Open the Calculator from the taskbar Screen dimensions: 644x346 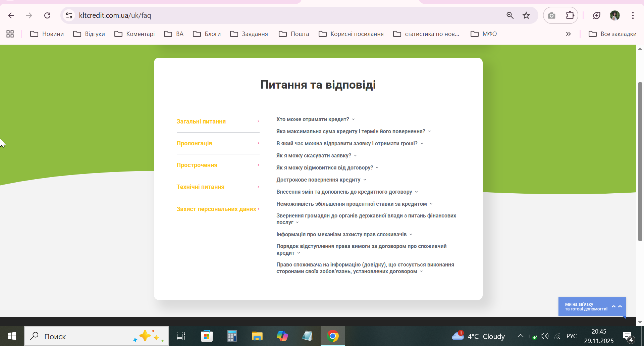pos(232,336)
